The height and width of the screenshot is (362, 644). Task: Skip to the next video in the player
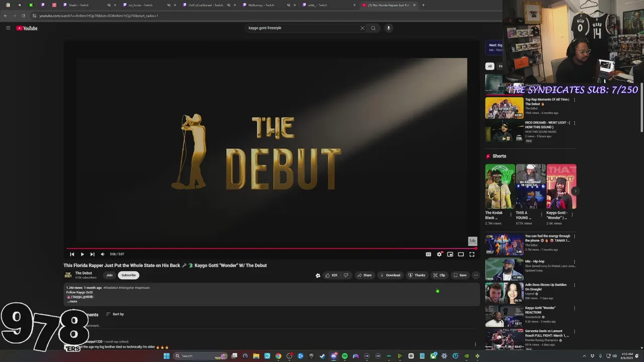(x=92, y=254)
